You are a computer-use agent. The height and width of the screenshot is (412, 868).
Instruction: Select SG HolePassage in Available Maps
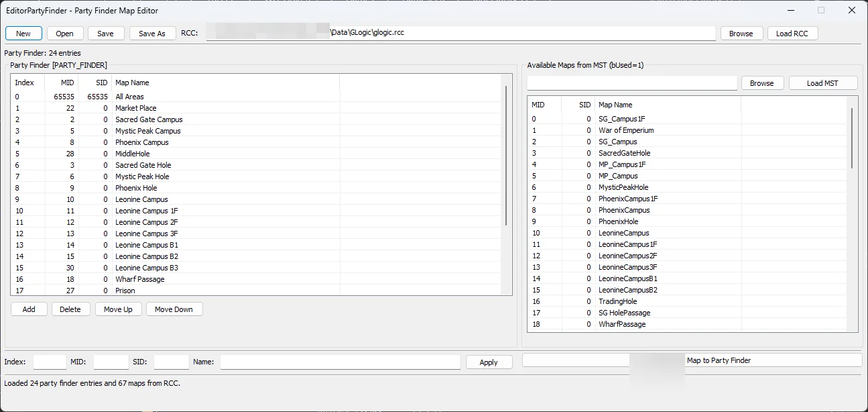coord(688,313)
